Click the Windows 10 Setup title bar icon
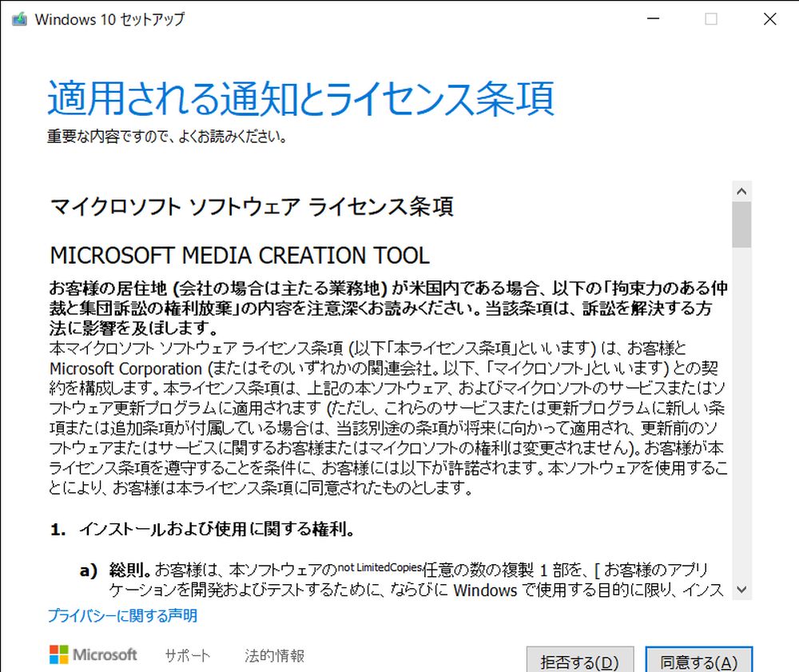Image resolution: width=799 pixels, height=672 pixels. [19, 19]
